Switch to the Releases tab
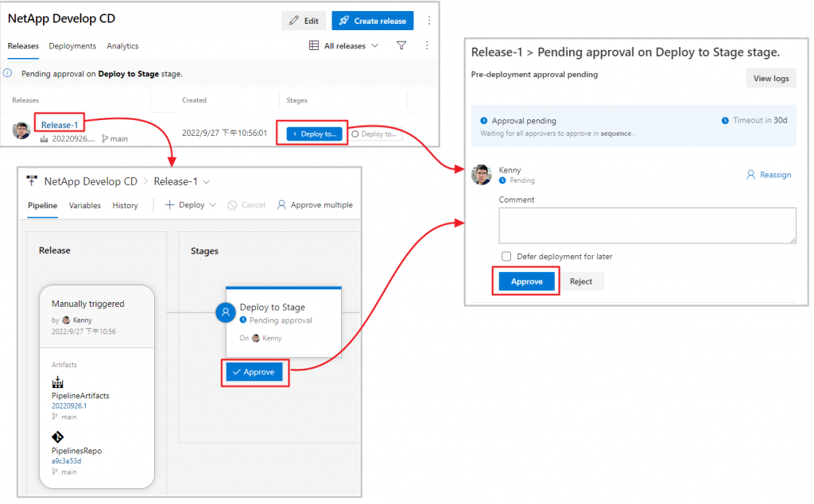 coord(23,46)
